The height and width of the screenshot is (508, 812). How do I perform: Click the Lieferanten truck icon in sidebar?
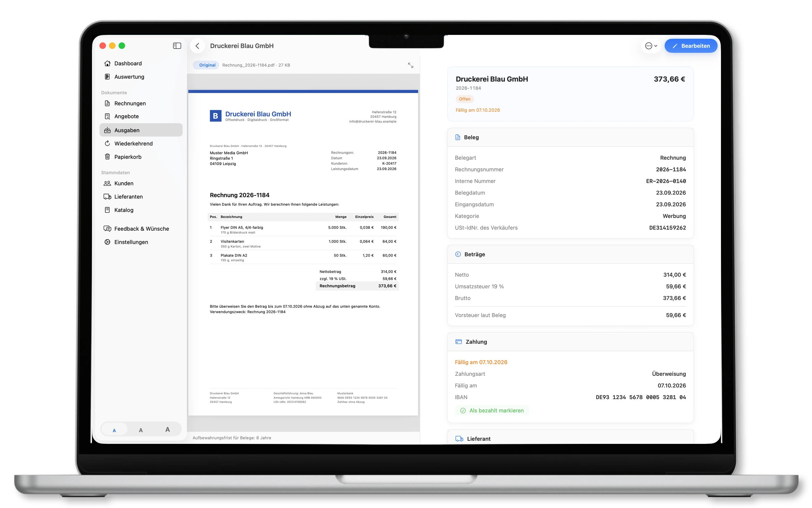coord(108,197)
